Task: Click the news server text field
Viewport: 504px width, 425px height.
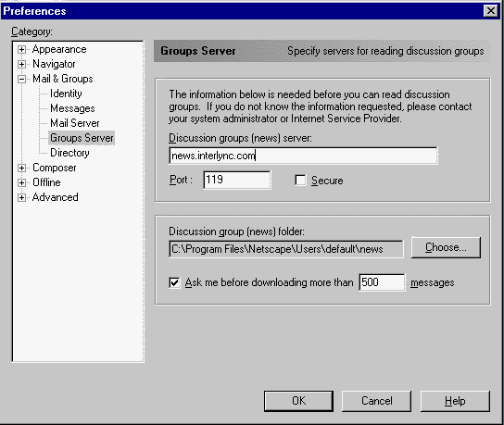Action: 303,156
